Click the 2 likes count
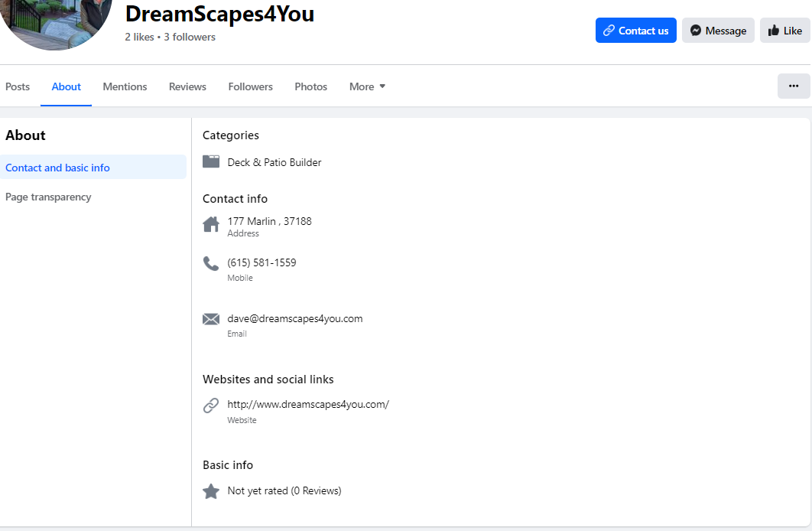Image resolution: width=812 pixels, height=531 pixels. [x=139, y=37]
